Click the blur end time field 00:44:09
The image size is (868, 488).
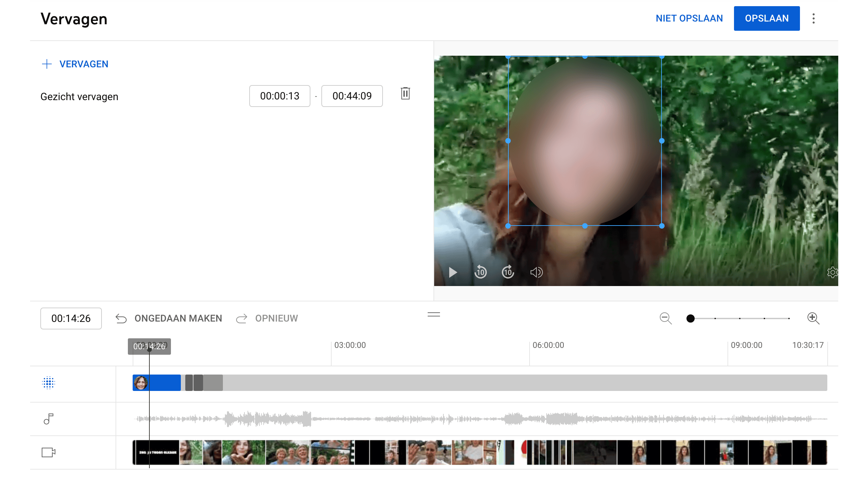pos(352,96)
